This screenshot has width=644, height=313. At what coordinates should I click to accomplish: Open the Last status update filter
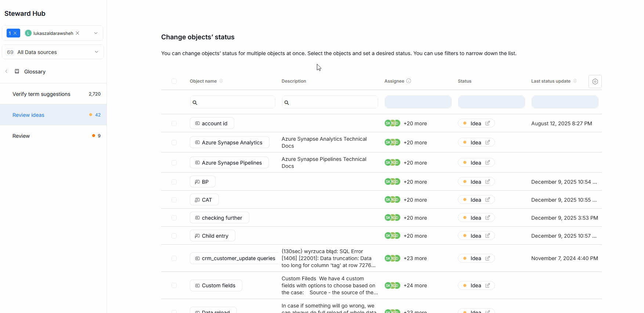click(x=565, y=102)
